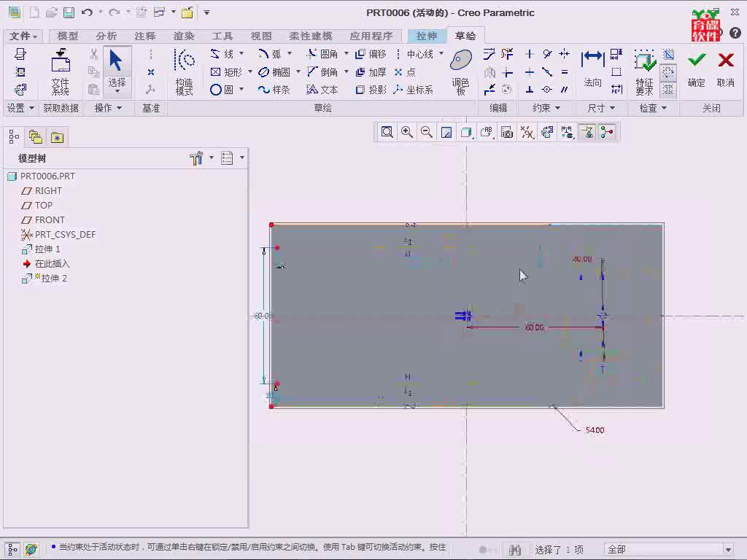
Task: Click the horizontal 60.00 dimension
Action: tap(534, 327)
